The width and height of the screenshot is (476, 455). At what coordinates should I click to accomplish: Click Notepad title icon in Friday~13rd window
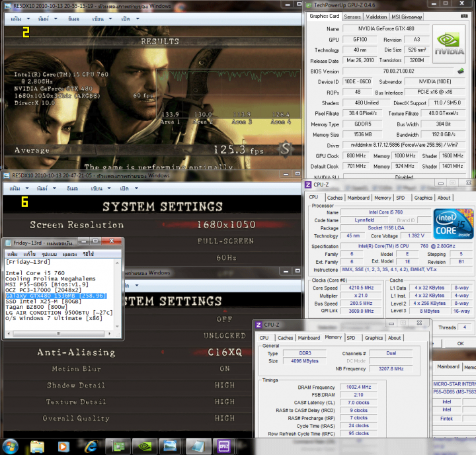[8, 243]
